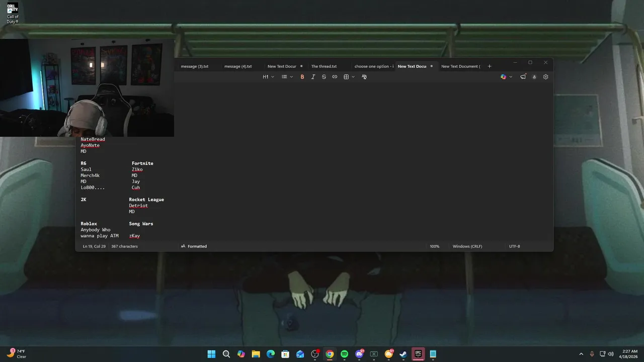Click the Song Wars heading
Screen dimensions: 644x362
click(141, 224)
